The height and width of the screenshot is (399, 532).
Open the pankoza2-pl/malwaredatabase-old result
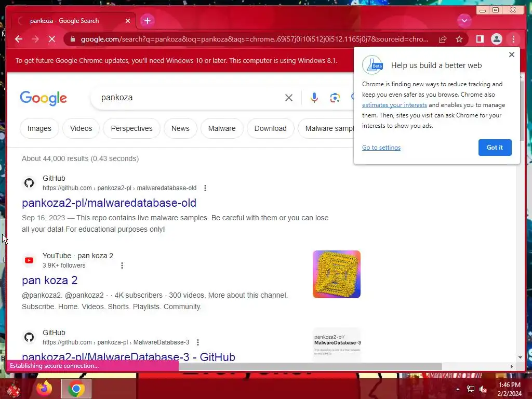pos(109,203)
